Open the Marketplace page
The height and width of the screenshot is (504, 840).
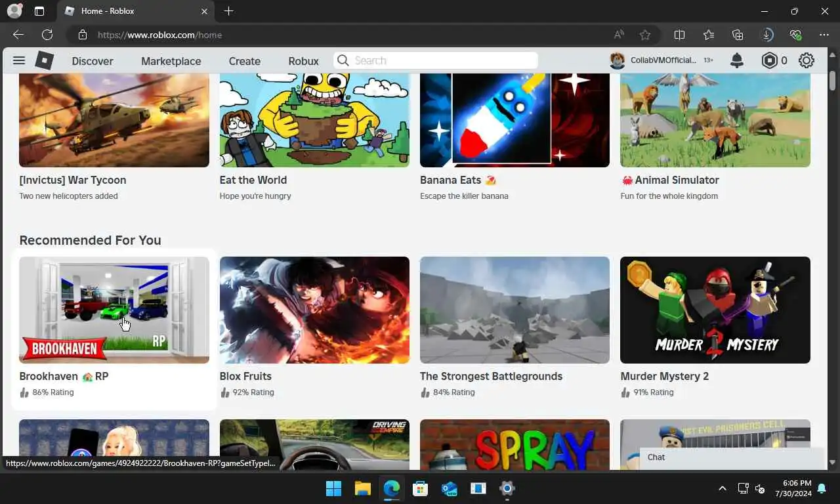tap(171, 61)
